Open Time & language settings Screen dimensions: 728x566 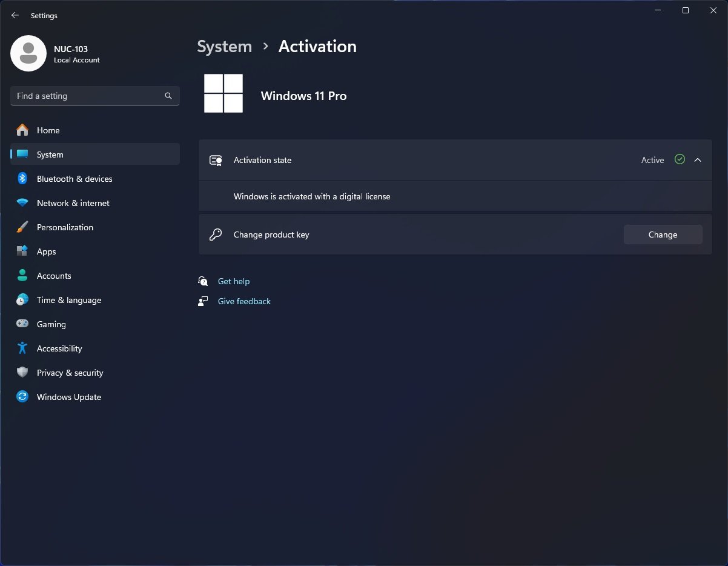click(95, 300)
